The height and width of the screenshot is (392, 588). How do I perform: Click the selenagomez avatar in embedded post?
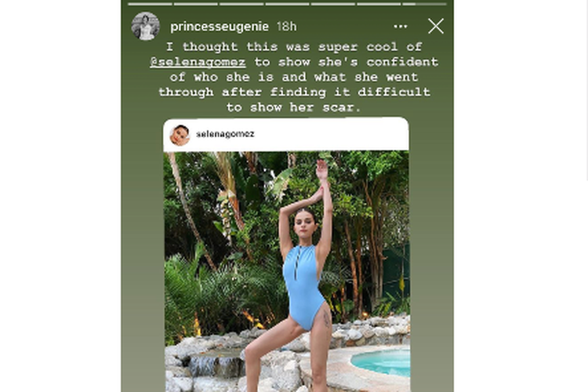click(180, 135)
